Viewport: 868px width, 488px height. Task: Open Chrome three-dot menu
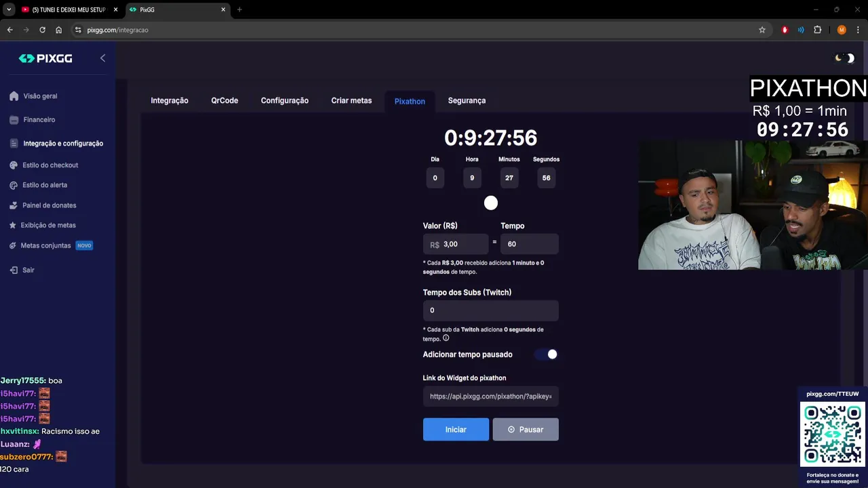click(x=858, y=30)
